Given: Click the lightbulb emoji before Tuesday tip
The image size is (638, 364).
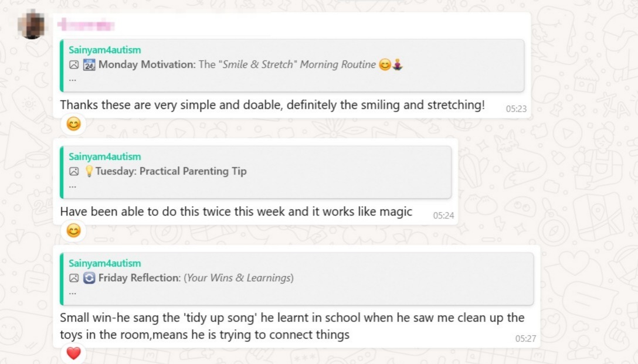Looking at the screenshot, I should pyautogui.click(x=89, y=172).
